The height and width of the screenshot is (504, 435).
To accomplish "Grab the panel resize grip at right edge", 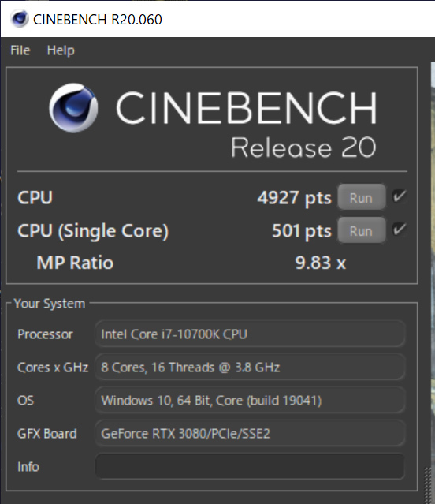I will (x=427, y=485).
